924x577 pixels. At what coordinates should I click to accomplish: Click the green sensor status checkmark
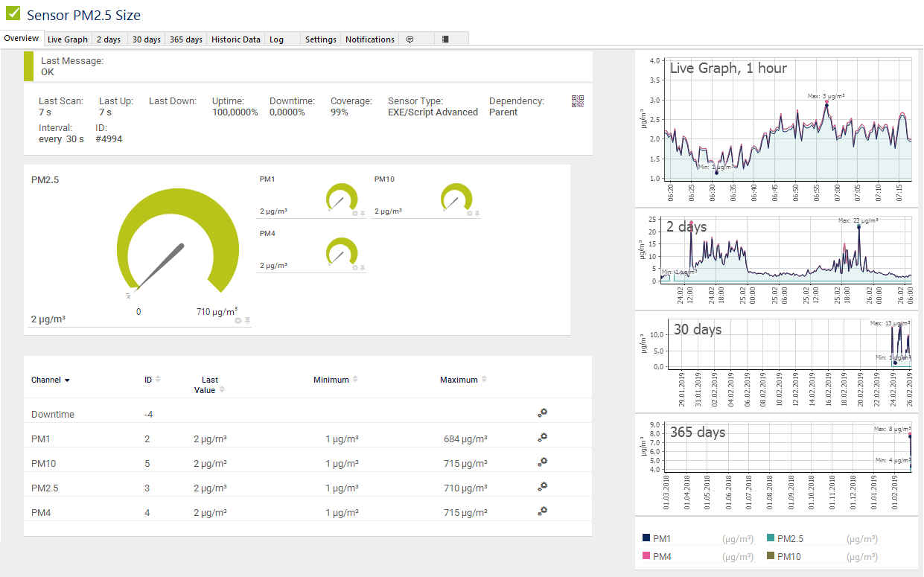point(13,13)
